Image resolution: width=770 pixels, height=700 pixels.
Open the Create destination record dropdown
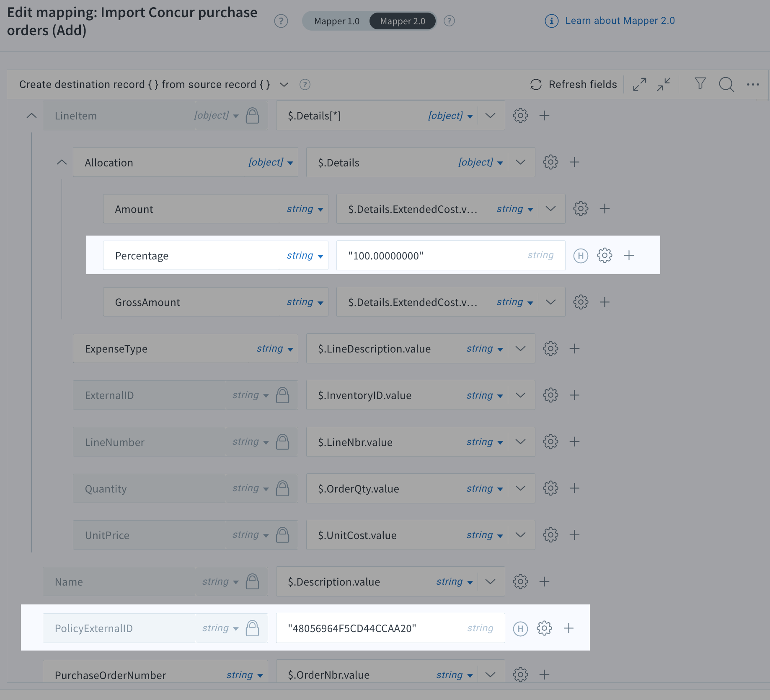tap(284, 85)
